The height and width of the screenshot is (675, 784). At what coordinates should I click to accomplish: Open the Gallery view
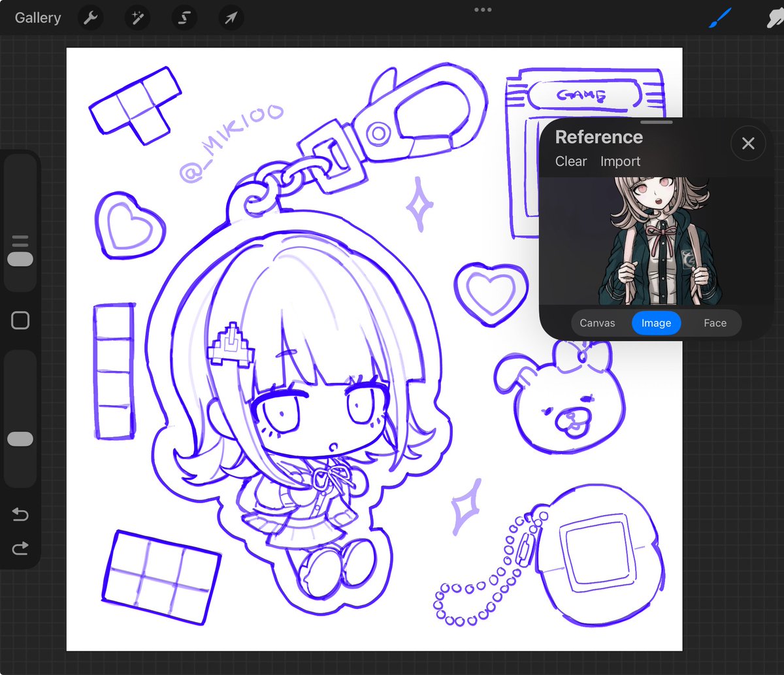[38, 18]
